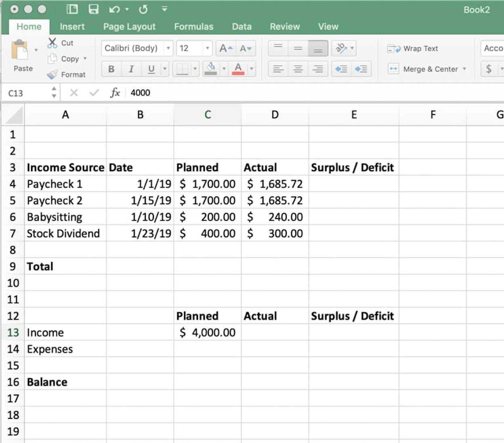
Task: Expand the Merge & Center dropdown arrow
Action: [464, 69]
